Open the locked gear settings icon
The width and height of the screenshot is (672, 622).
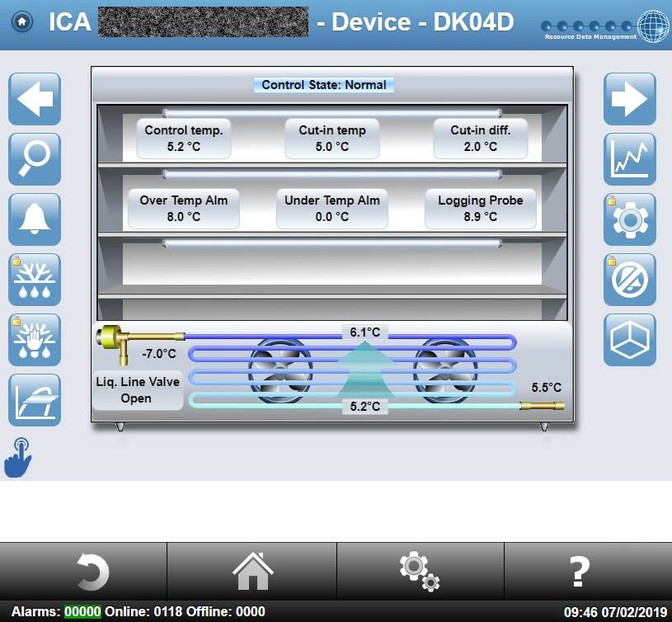[x=630, y=219]
